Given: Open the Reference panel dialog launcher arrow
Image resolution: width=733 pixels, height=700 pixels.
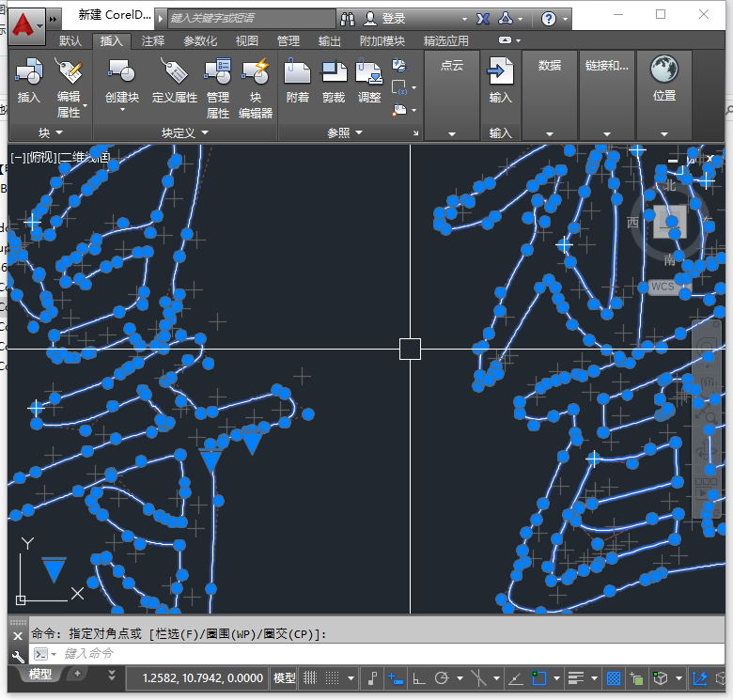Looking at the screenshot, I should [x=415, y=133].
